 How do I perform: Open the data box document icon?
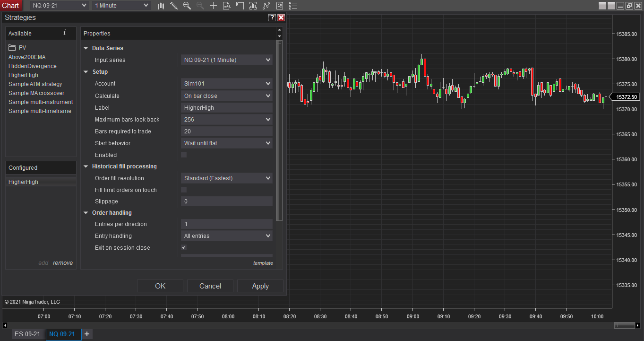tap(227, 6)
